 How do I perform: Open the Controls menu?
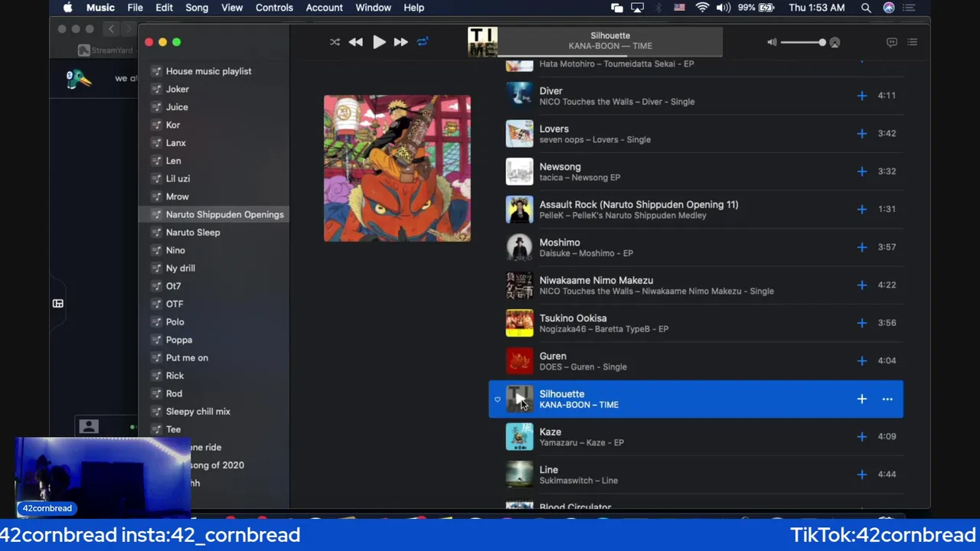274,8
